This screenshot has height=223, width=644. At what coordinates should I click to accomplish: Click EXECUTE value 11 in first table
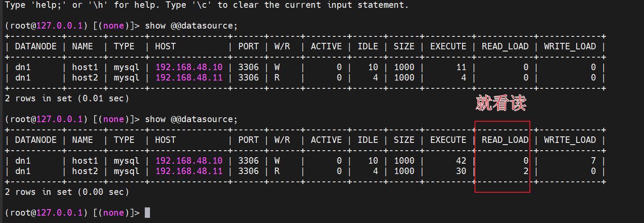[461, 67]
